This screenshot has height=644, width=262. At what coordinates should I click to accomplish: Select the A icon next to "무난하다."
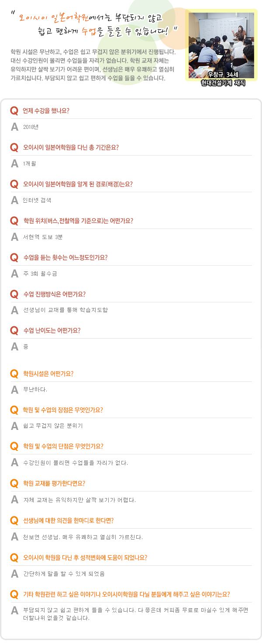14,389
